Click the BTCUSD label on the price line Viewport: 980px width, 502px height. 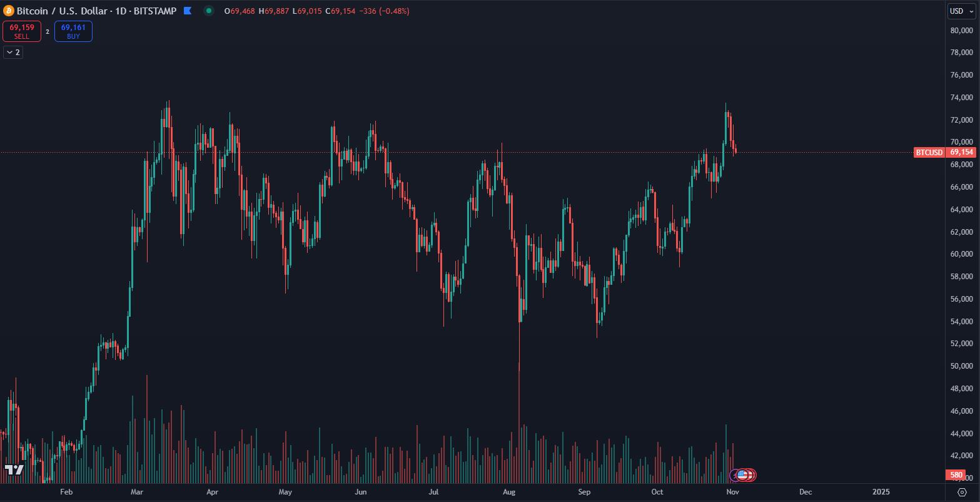click(x=929, y=152)
